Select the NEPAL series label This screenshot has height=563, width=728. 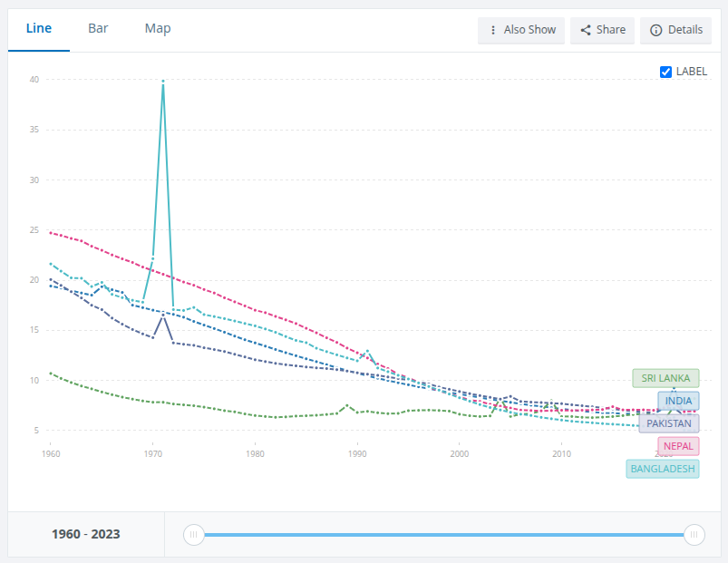click(678, 446)
